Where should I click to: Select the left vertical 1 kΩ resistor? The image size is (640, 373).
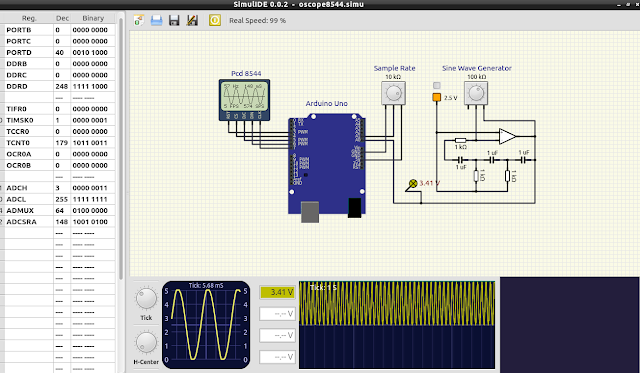tap(476, 176)
